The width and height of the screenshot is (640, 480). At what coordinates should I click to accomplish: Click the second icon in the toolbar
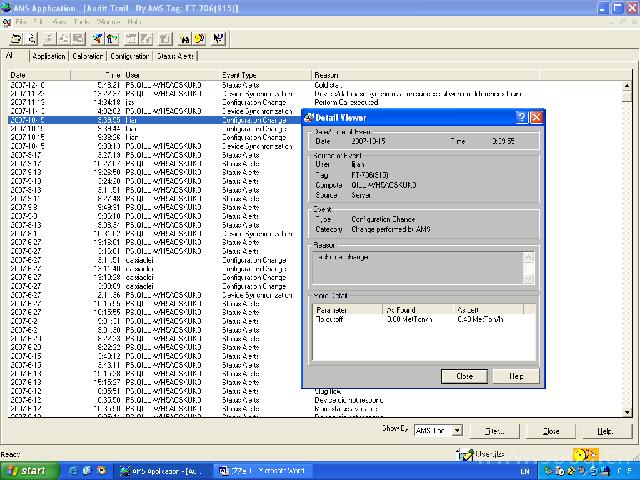33,39
